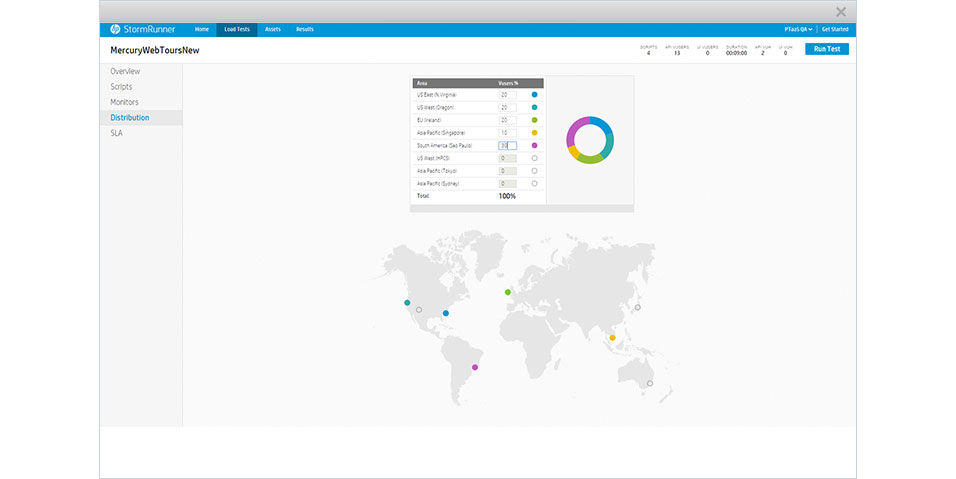Open the PTaaS QA account dropdown

[798, 29]
